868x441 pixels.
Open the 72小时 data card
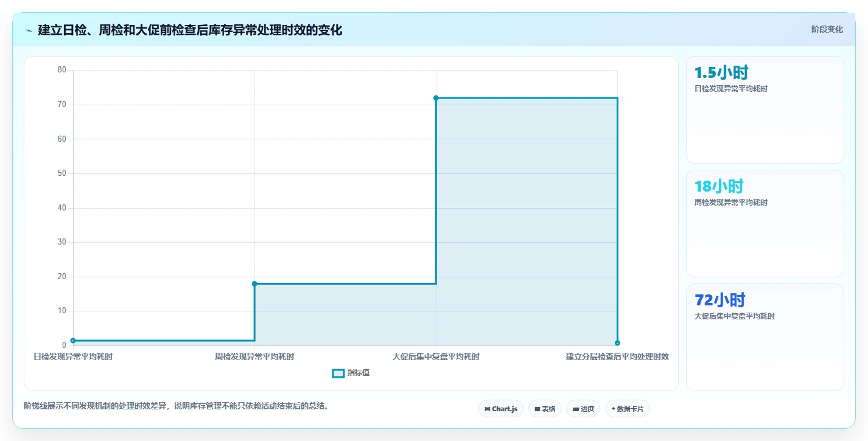pos(765,338)
